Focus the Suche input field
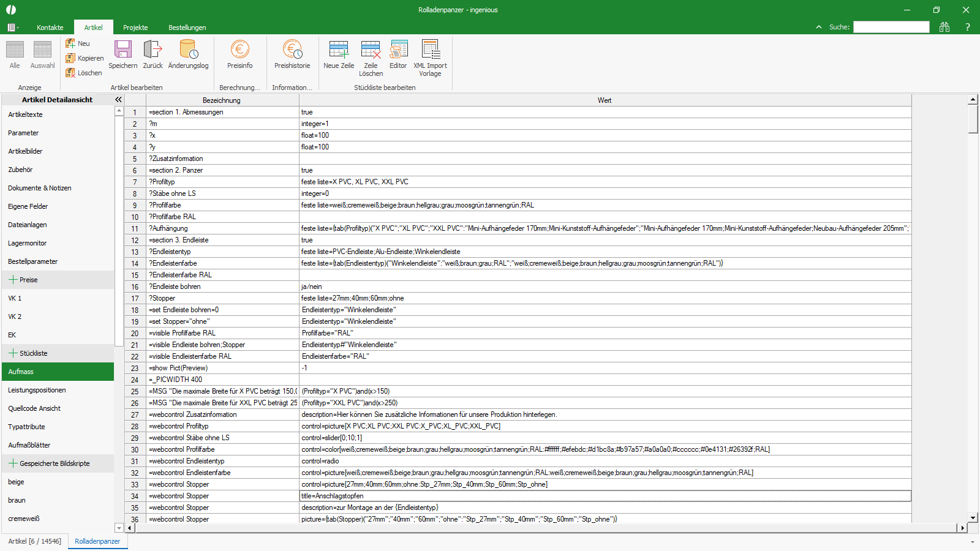The image size is (980, 551). (891, 27)
